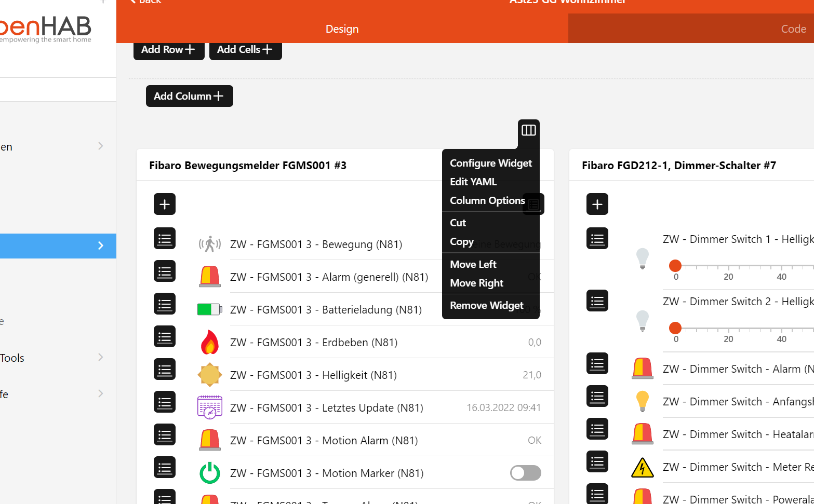Toggle the Motion Marker (N81) switch
Screen dimensions: 814x504
[525, 473]
